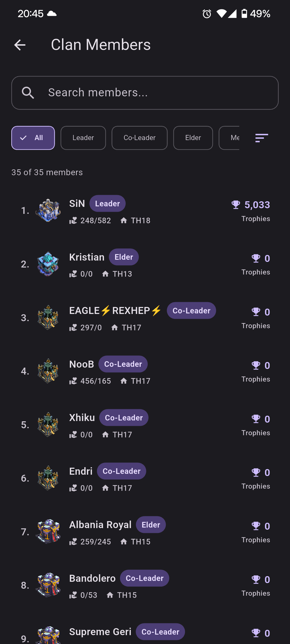Open EAGLE REXHEP's member profile
This screenshot has width=290, height=644.
[145, 318]
